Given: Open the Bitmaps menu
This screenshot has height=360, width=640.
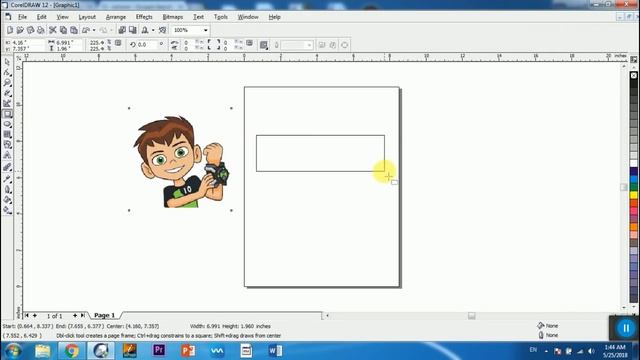Looking at the screenshot, I should pyautogui.click(x=173, y=17).
